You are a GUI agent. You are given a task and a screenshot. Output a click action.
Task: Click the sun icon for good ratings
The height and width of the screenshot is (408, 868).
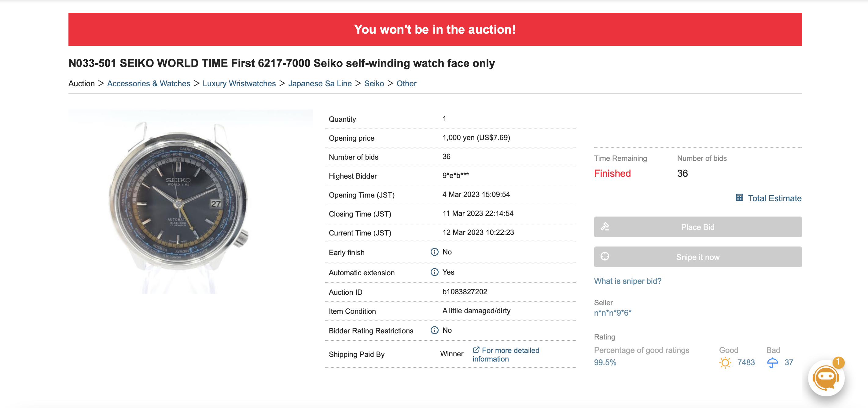click(x=725, y=362)
